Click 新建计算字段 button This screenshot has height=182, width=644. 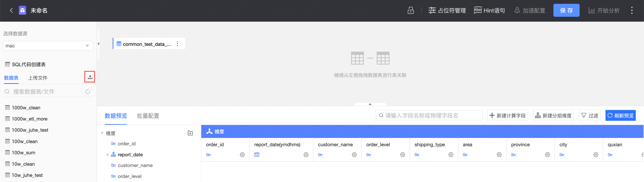point(508,116)
